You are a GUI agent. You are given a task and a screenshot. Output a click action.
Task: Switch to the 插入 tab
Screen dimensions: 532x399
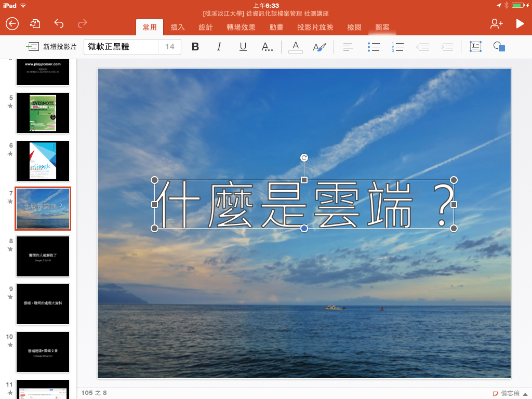click(x=178, y=27)
